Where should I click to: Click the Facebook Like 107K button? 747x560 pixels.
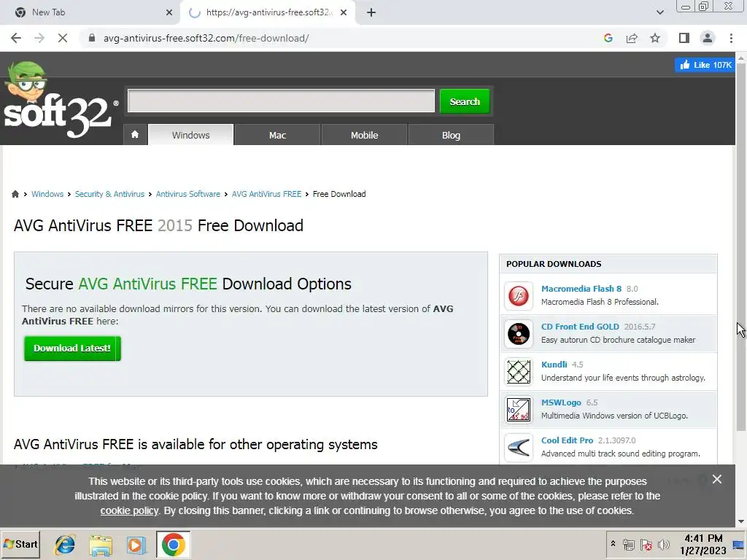click(705, 65)
